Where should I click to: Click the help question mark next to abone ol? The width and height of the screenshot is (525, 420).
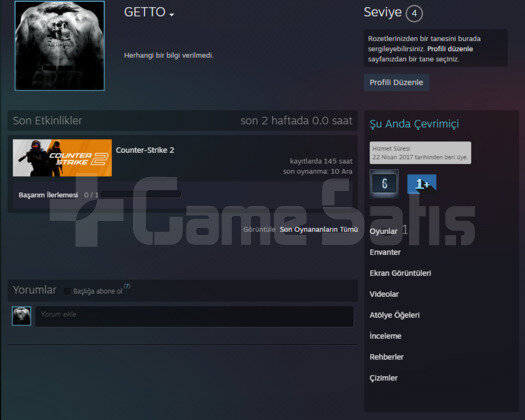pyautogui.click(x=127, y=286)
